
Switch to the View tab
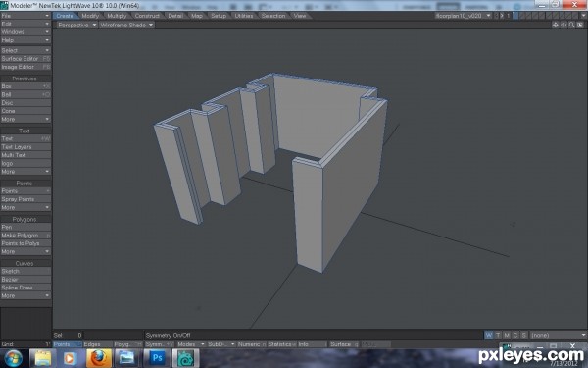coord(300,16)
